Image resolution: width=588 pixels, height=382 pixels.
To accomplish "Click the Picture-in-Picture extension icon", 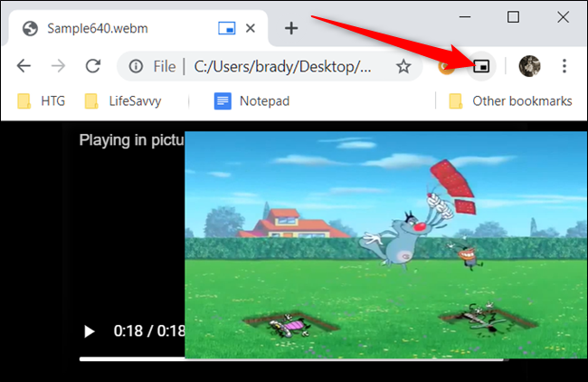I will (x=481, y=66).
